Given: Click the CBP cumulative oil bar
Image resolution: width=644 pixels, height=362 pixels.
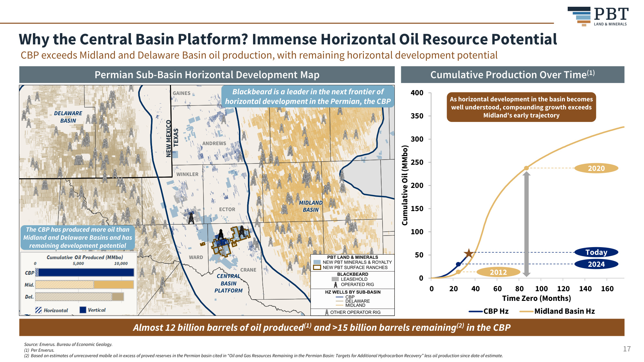Looking at the screenshot, I should [84, 273].
